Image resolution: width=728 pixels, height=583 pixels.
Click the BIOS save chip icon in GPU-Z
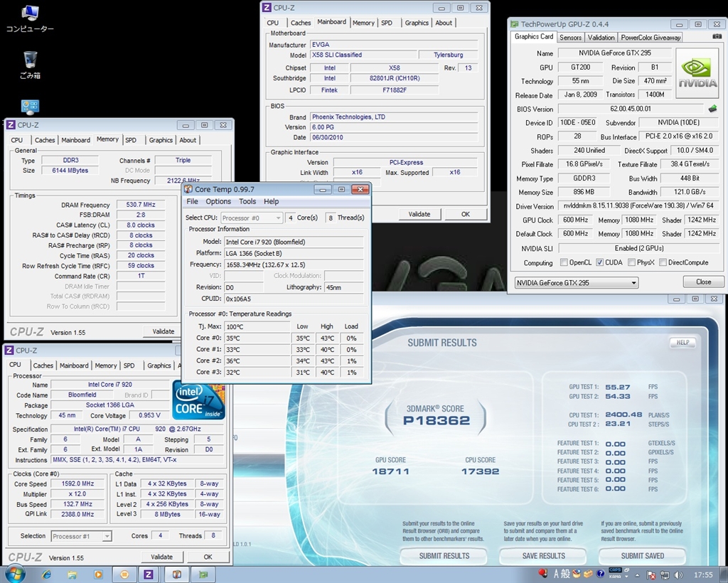click(x=712, y=109)
